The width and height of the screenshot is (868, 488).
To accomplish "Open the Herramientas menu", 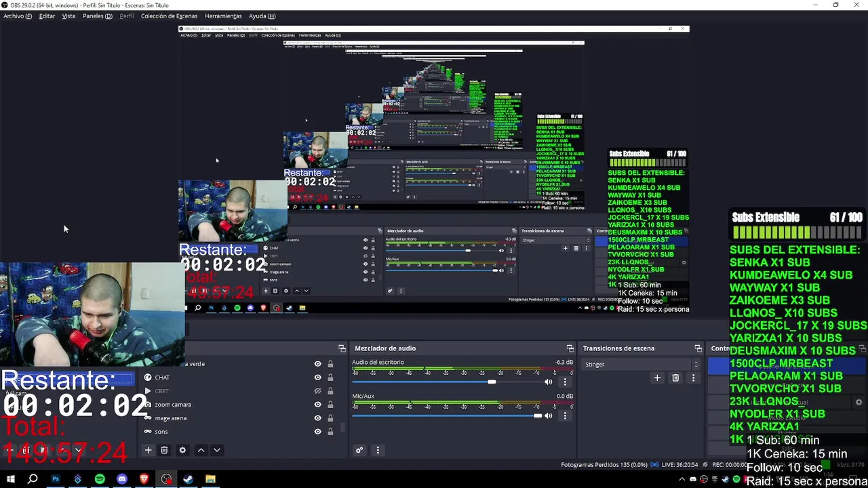I will click(x=223, y=16).
